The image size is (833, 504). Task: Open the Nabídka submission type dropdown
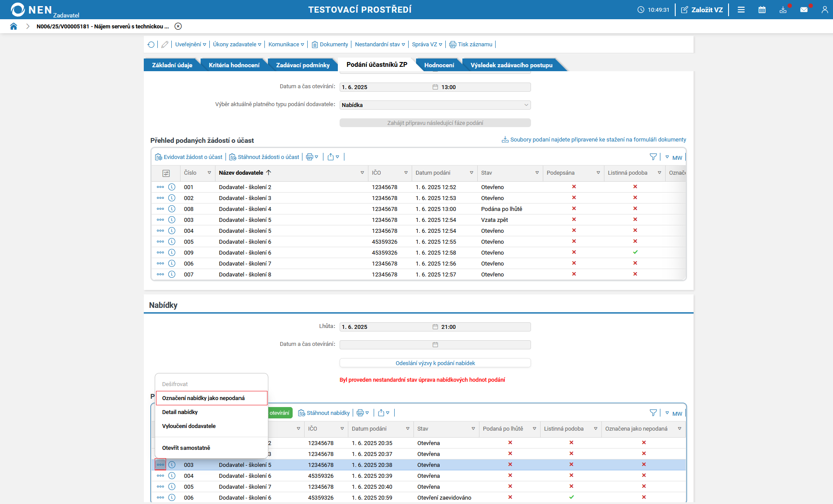(435, 105)
